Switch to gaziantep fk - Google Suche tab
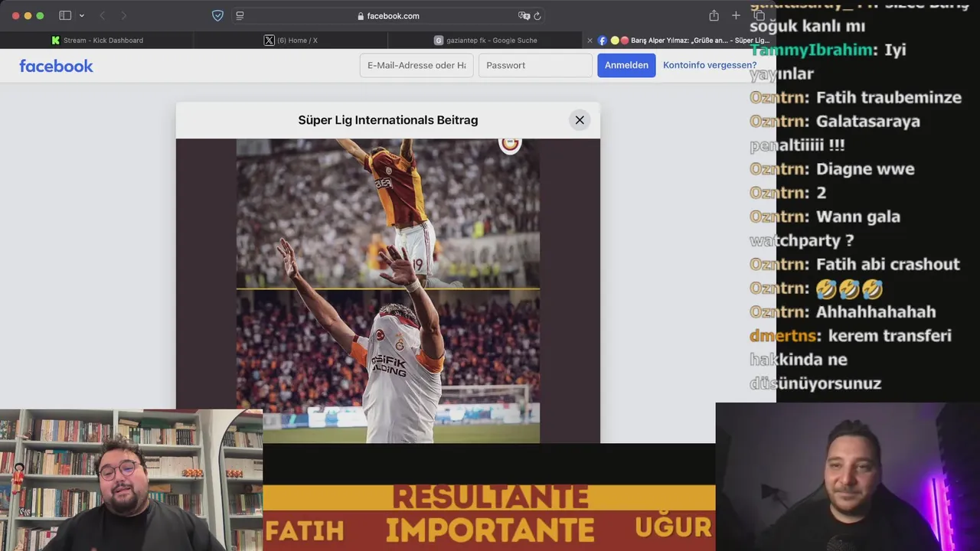Screen dimensions: 980x551 (x=485, y=40)
